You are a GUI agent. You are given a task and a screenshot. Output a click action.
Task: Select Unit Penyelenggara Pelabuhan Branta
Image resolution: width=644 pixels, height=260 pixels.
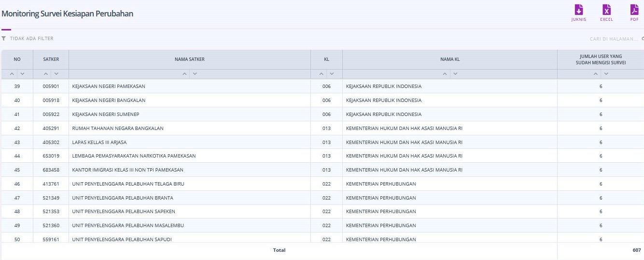pos(322,198)
